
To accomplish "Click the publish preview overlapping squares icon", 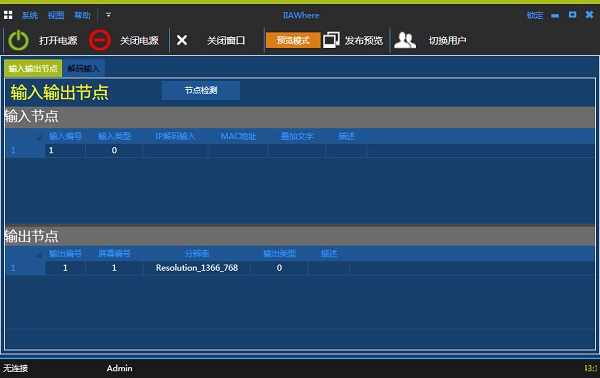I will [x=331, y=40].
